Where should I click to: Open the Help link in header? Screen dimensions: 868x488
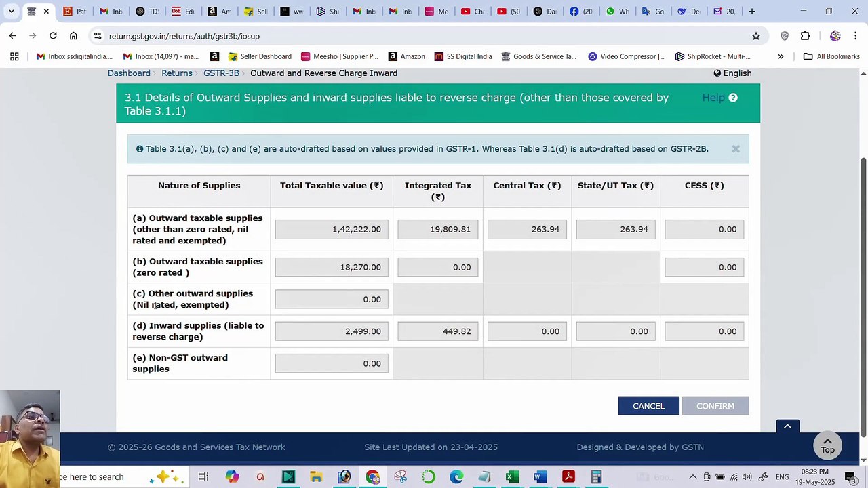(713, 98)
